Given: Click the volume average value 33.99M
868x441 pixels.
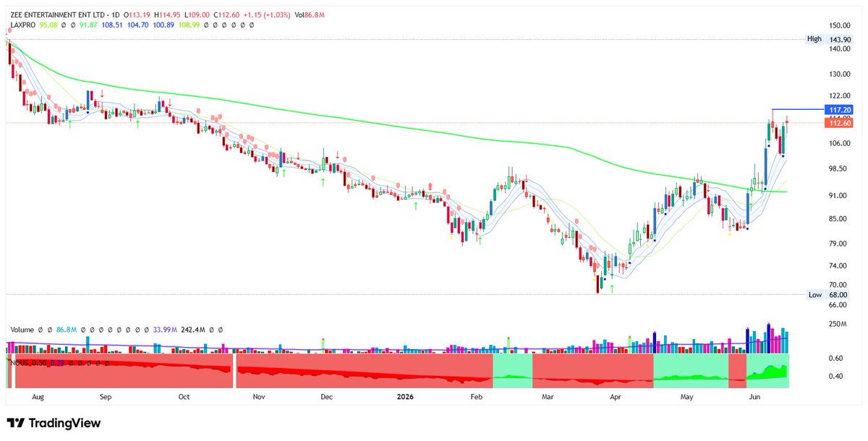Looking at the screenshot, I should [166, 329].
